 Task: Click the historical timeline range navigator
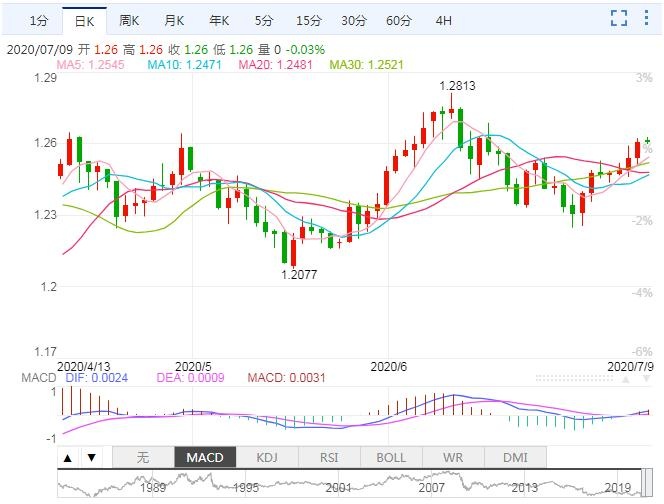coord(360,486)
